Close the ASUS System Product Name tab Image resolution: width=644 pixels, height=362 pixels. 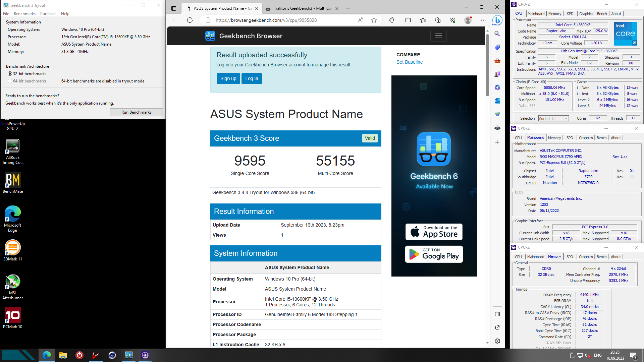(257, 8)
